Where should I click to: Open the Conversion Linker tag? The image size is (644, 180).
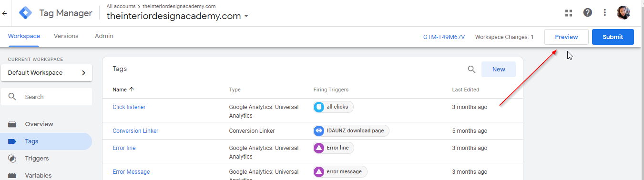pyautogui.click(x=135, y=131)
